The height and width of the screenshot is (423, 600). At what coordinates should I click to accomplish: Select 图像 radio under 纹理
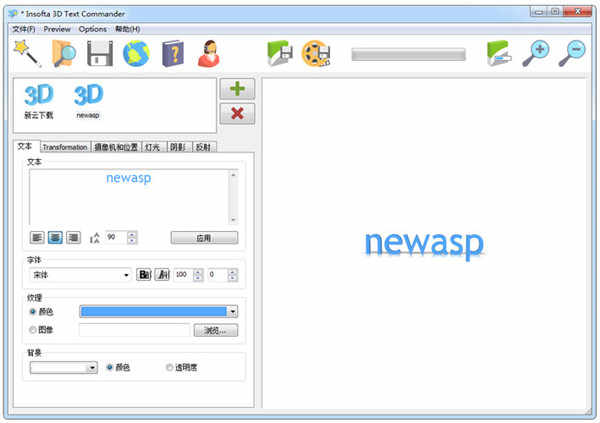pos(33,330)
